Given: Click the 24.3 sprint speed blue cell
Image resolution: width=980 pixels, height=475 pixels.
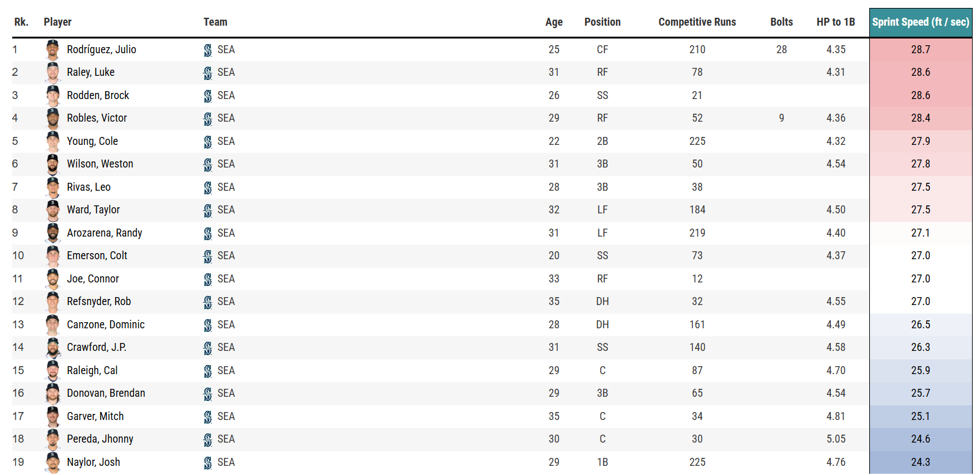Looking at the screenshot, I should click(921, 462).
